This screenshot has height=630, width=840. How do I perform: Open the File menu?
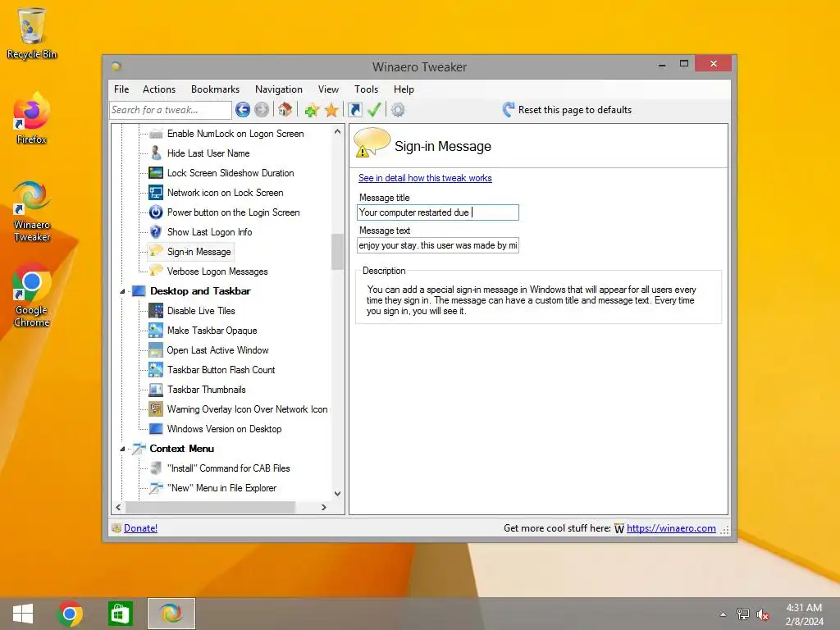click(121, 89)
